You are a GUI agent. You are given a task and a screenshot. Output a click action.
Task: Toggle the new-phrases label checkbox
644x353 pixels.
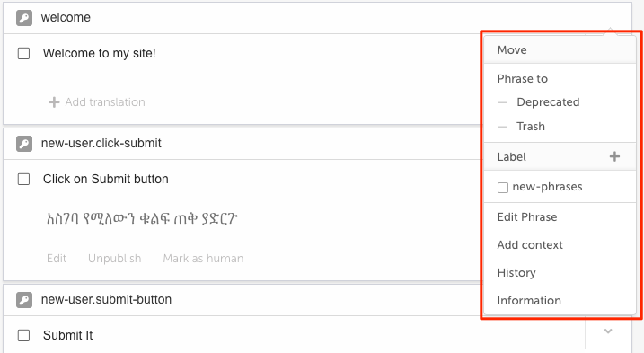(x=503, y=188)
